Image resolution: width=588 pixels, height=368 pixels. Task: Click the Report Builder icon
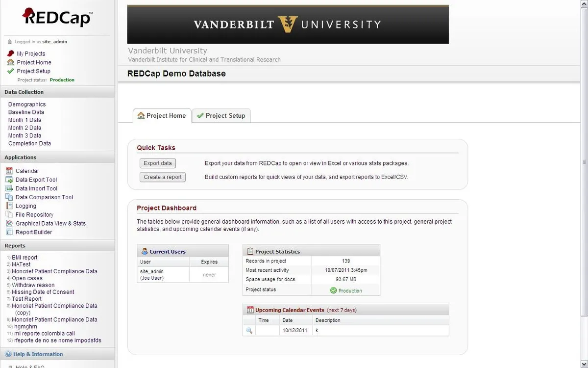click(9, 233)
